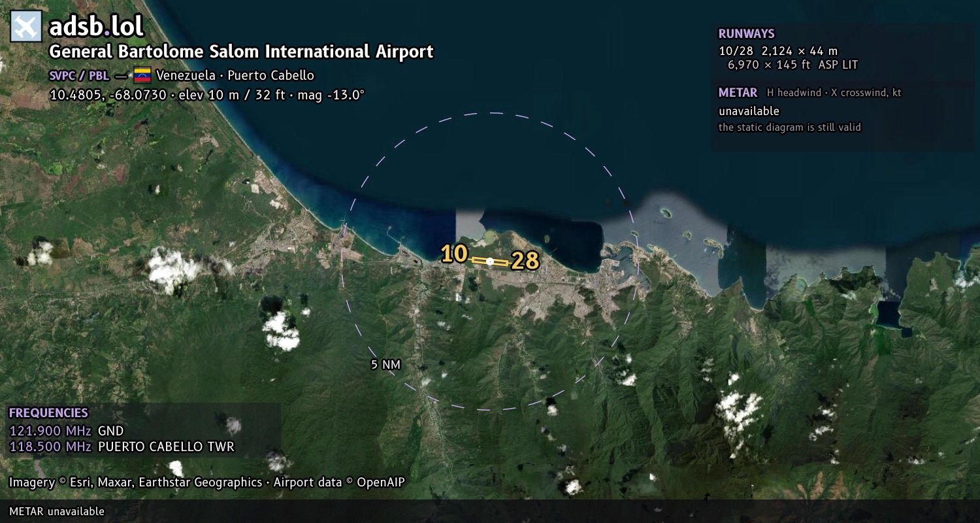Click the "5 NM" range ring label
Screen dimensions: 980x523
(x=385, y=365)
